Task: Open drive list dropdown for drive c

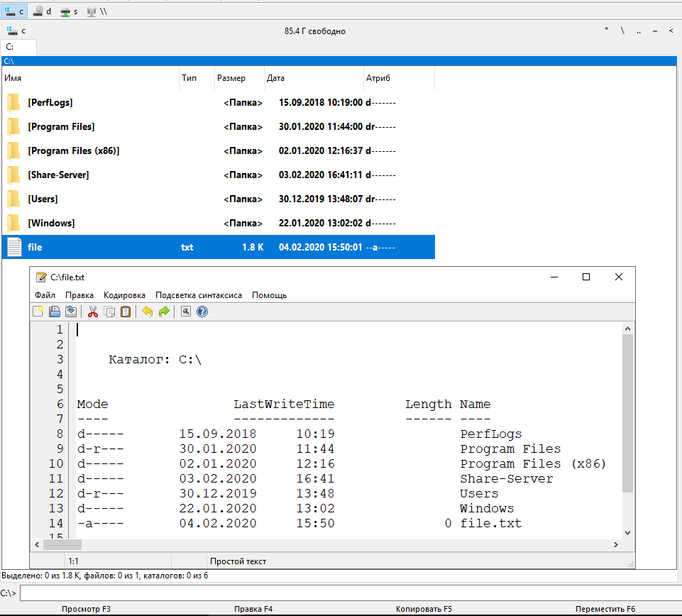Action: (x=16, y=31)
